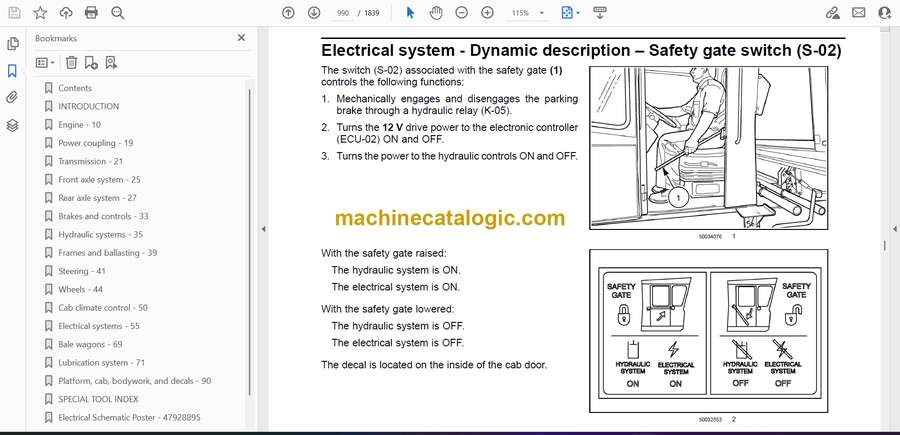Screen dimensions: 900x435
Task: Open the Find text magnifier
Action: tap(118, 13)
